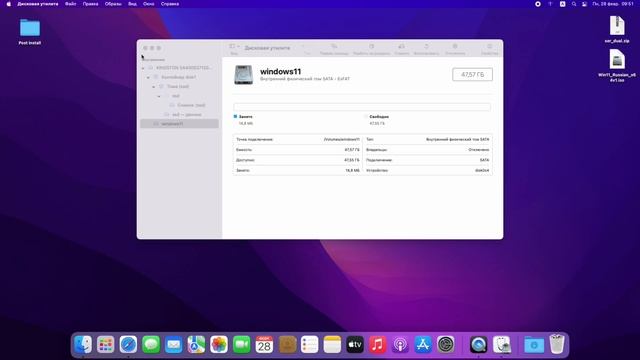Click the Подключение SATA row

[x=427, y=160]
